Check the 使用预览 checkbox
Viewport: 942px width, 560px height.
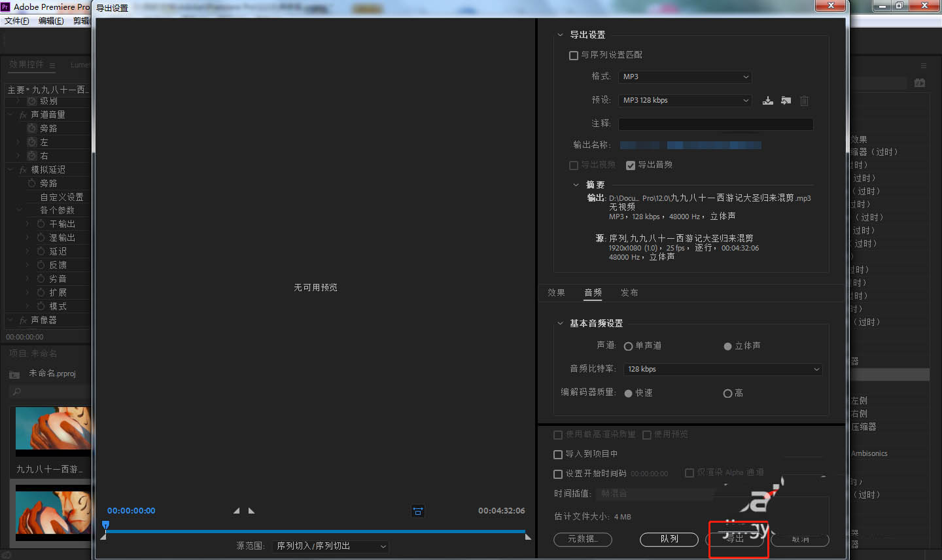(647, 434)
